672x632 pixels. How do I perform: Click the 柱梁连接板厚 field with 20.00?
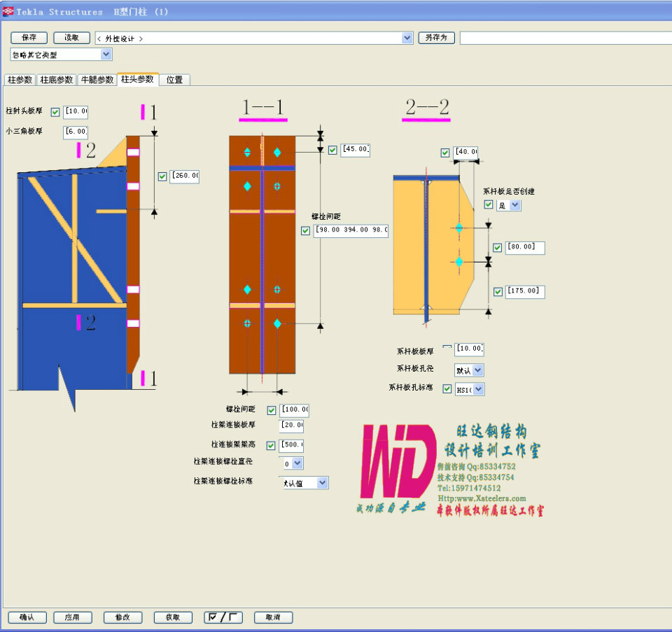[292, 426]
